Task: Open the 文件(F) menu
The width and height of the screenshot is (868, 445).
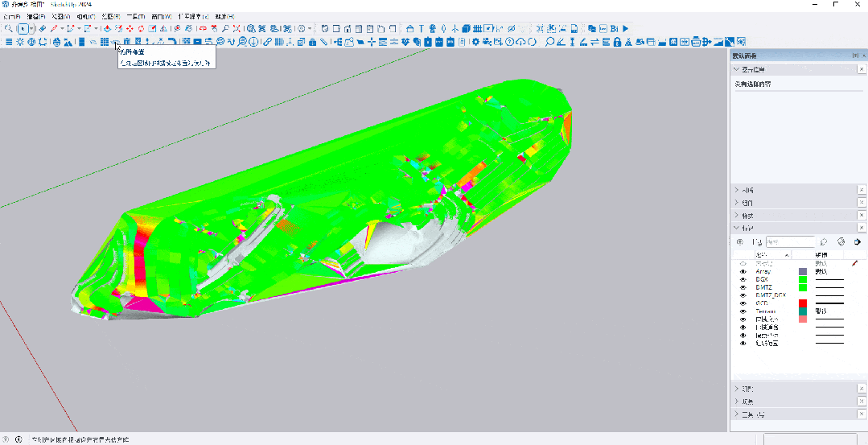Action: coord(12,16)
